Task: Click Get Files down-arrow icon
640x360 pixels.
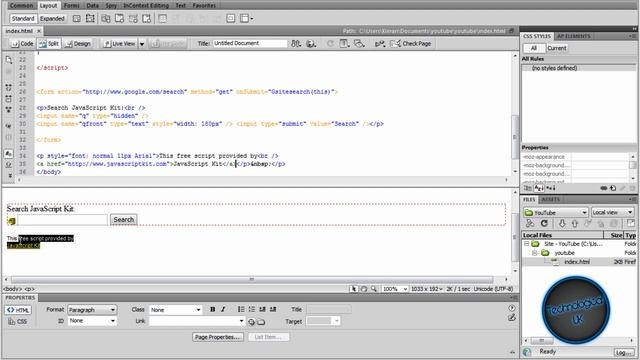Action: click(x=562, y=223)
